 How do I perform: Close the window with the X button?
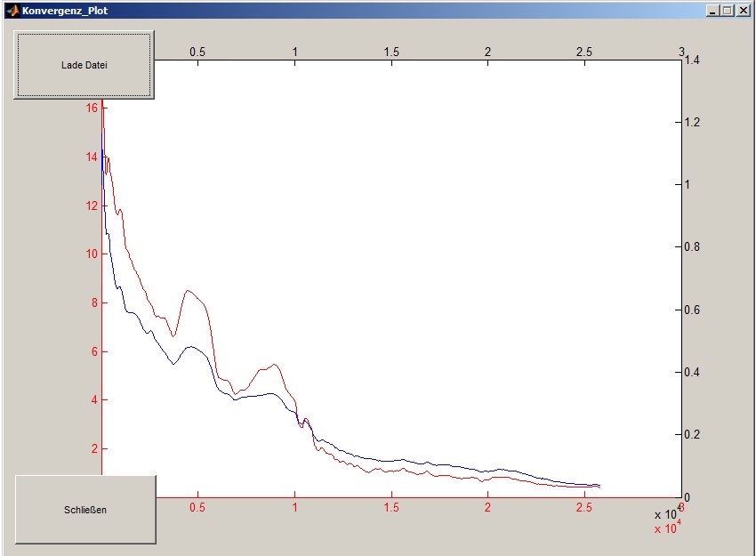742,10
